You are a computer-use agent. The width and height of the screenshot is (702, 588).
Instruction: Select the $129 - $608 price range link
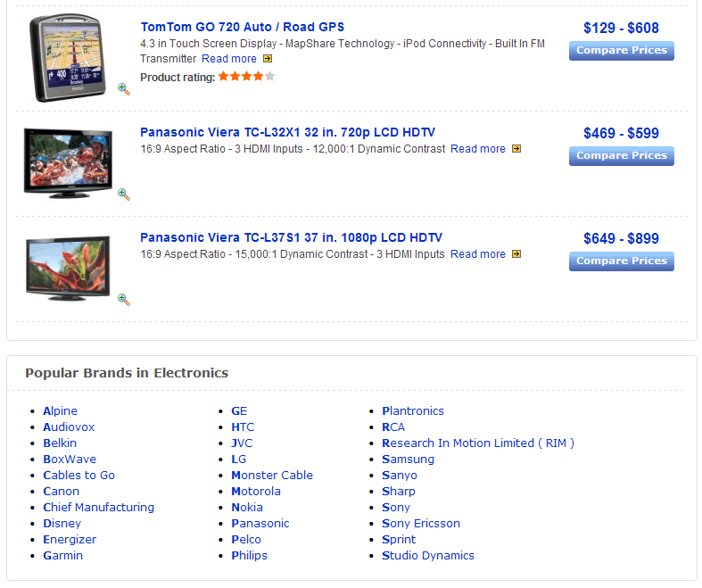tap(621, 28)
